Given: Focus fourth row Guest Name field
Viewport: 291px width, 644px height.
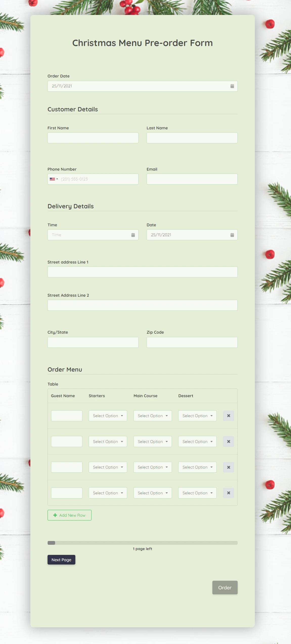Looking at the screenshot, I should (67, 493).
